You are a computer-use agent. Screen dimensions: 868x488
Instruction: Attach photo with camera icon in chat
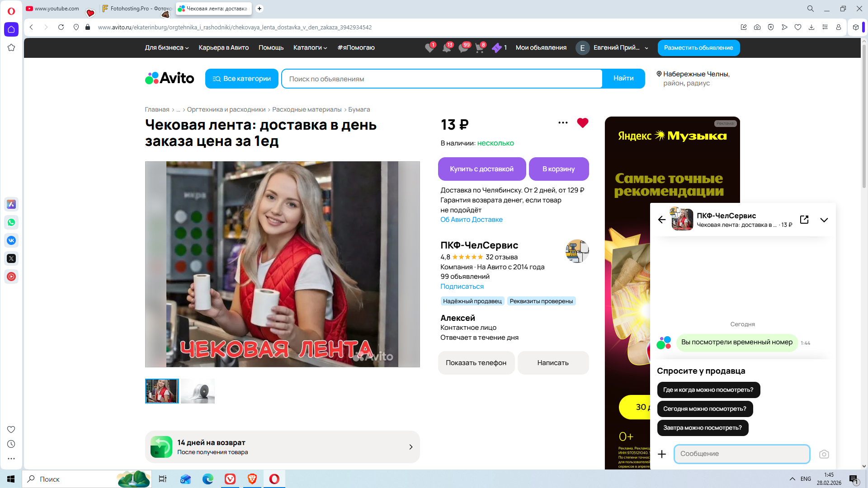(824, 454)
